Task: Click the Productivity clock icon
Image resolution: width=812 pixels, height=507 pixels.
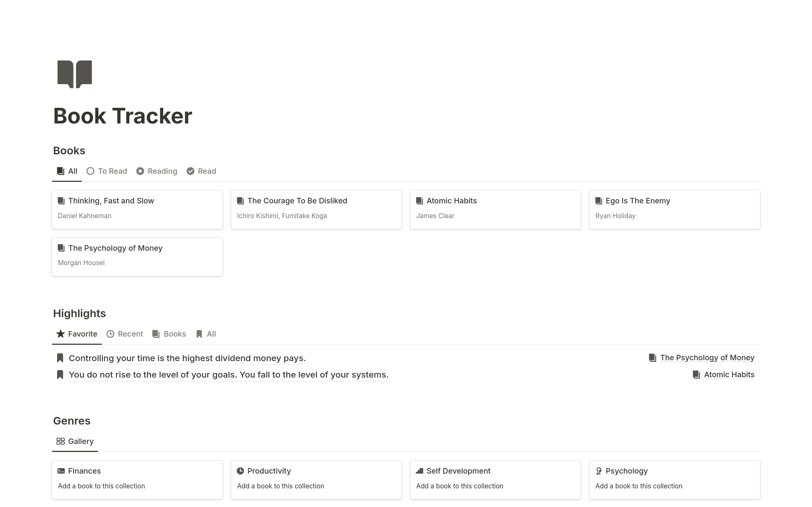Action: [240, 471]
